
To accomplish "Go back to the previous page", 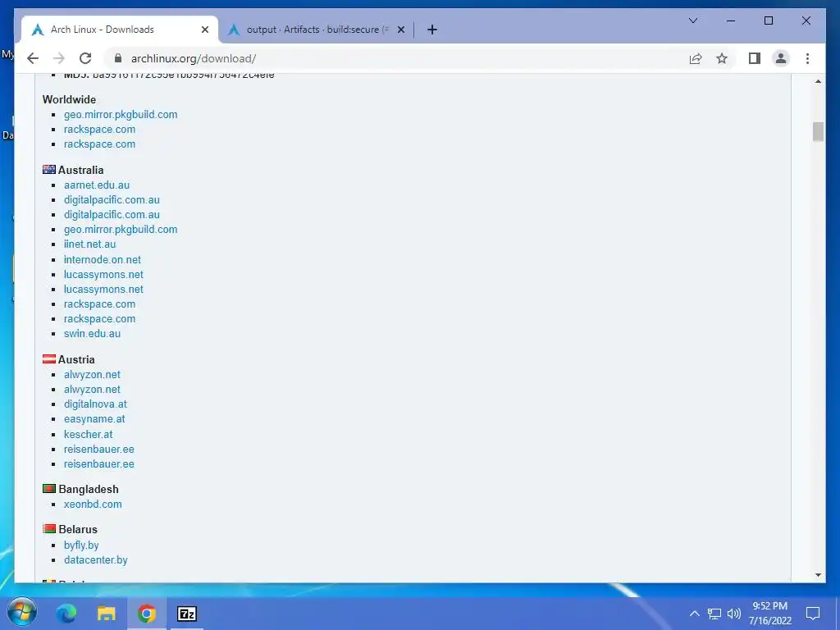I will (33, 58).
